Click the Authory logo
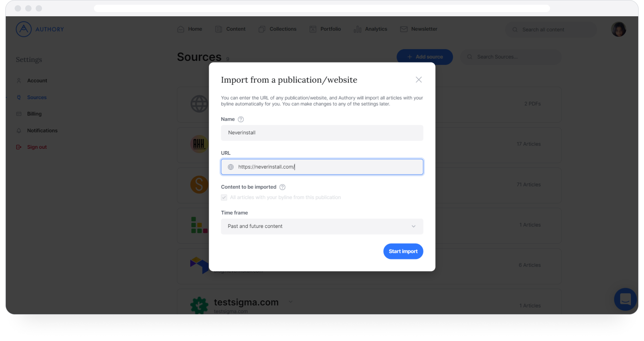 click(40, 29)
